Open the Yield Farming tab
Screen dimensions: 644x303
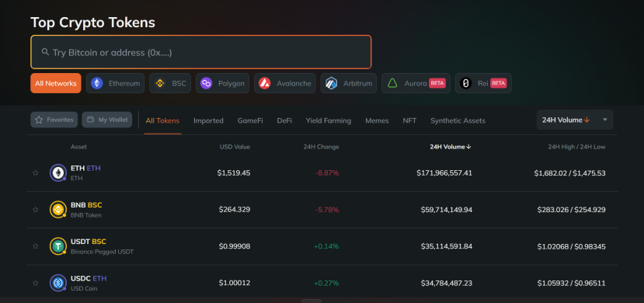point(328,120)
